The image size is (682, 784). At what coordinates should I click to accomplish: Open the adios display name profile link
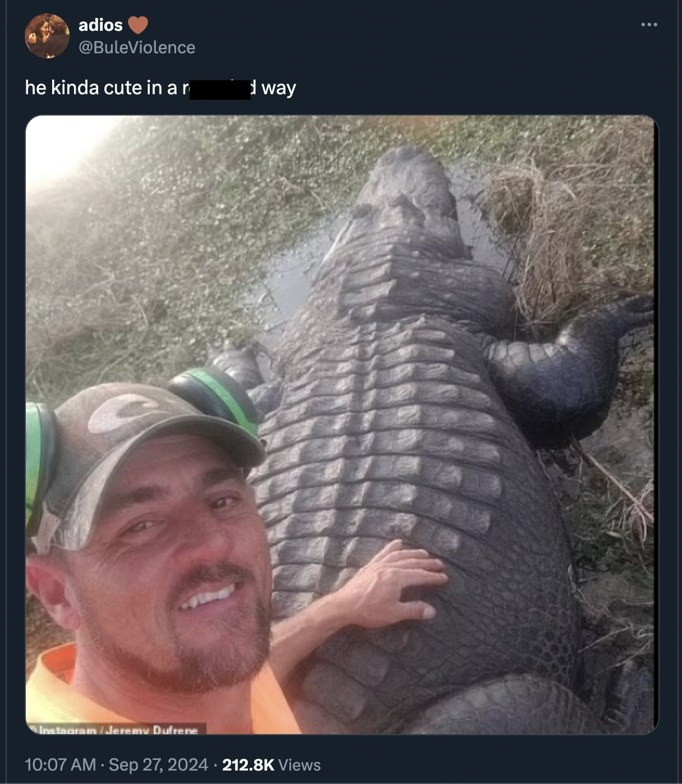pyautogui.click(x=100, y=25)
